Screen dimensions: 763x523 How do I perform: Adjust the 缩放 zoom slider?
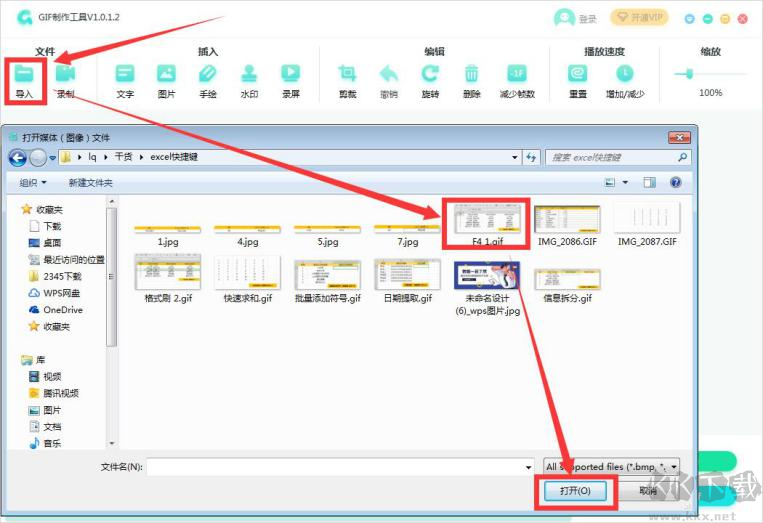[687, 73]
